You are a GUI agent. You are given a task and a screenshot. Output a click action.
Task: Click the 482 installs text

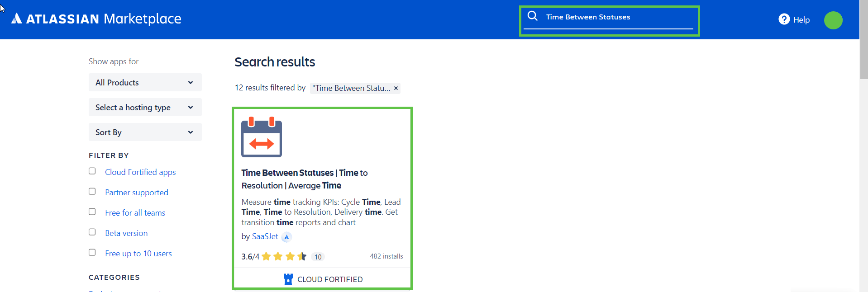pyautogui.click(x=386, y=256)
